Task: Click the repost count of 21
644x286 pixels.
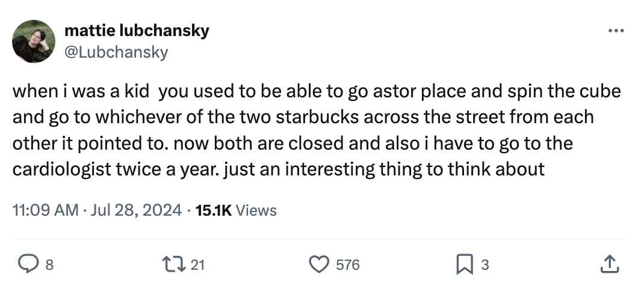Action: point(198,264)
